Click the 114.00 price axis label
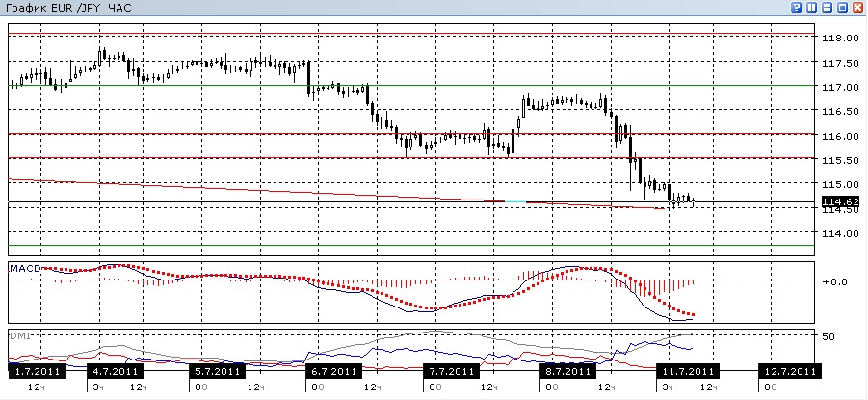 [839, 234]
